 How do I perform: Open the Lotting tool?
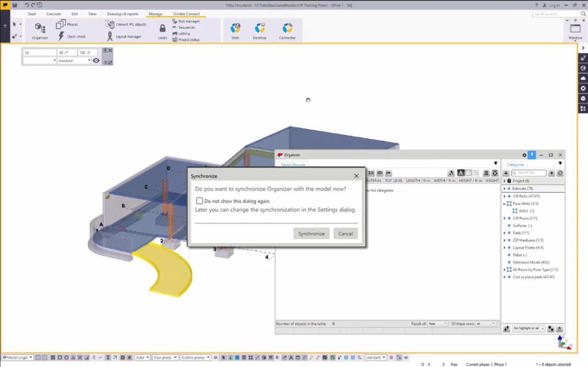(x=181, y=33)
